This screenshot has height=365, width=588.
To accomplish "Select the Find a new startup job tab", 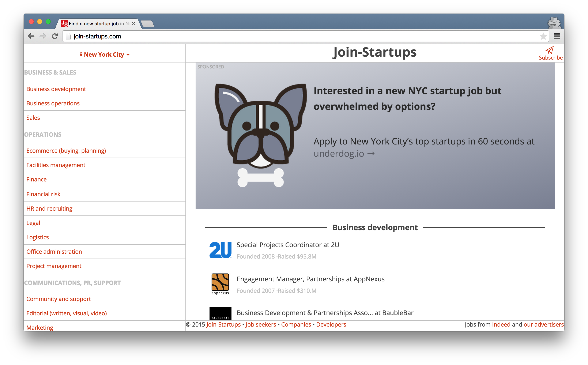I will coord(98,24).
